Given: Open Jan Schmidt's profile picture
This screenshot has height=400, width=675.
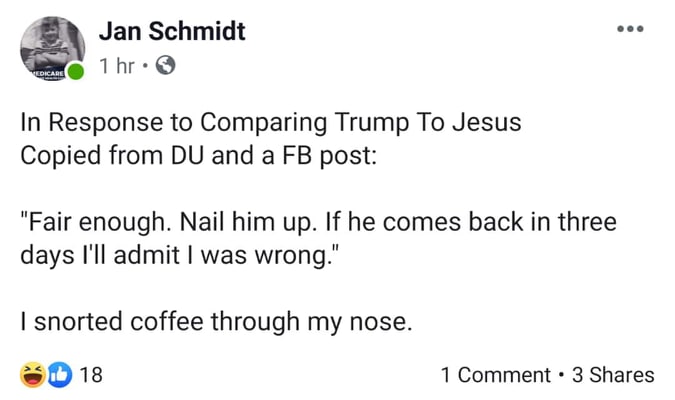Looking at the screenshot, I should click(52, 46).
